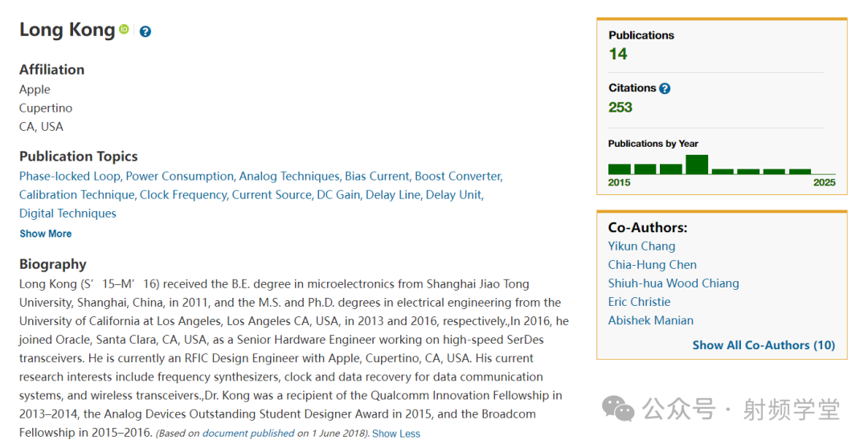Screen dimensions: 868x444
Task: Open co-author Yikun Chang's profile
Action: pyautogui.click(x=641, y=246)
